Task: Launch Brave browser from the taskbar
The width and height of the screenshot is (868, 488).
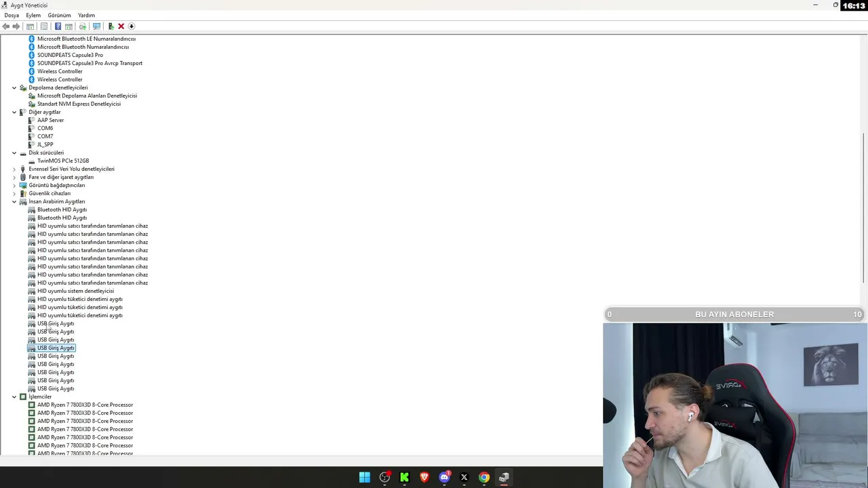Action: coord(425,477)
